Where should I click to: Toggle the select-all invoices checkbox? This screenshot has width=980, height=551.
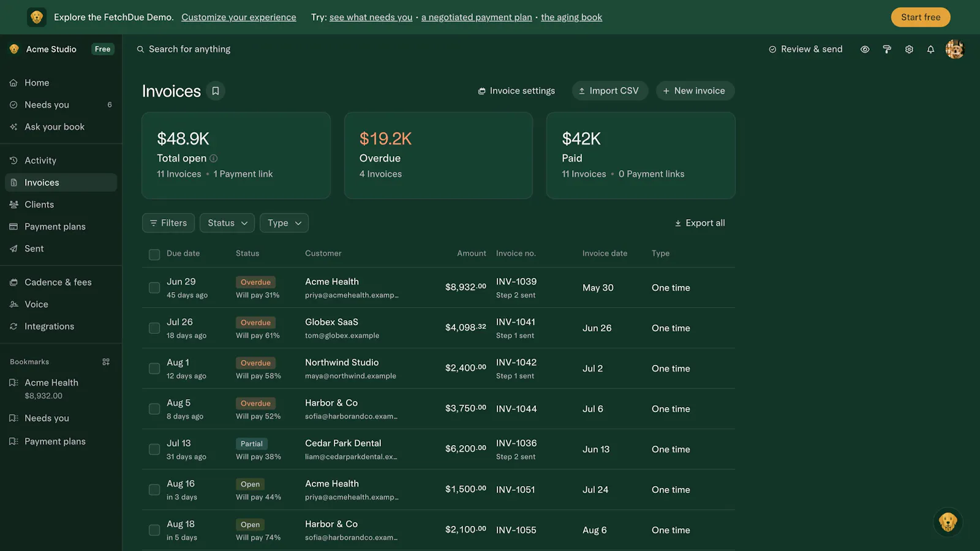click(x=154, y=255)
